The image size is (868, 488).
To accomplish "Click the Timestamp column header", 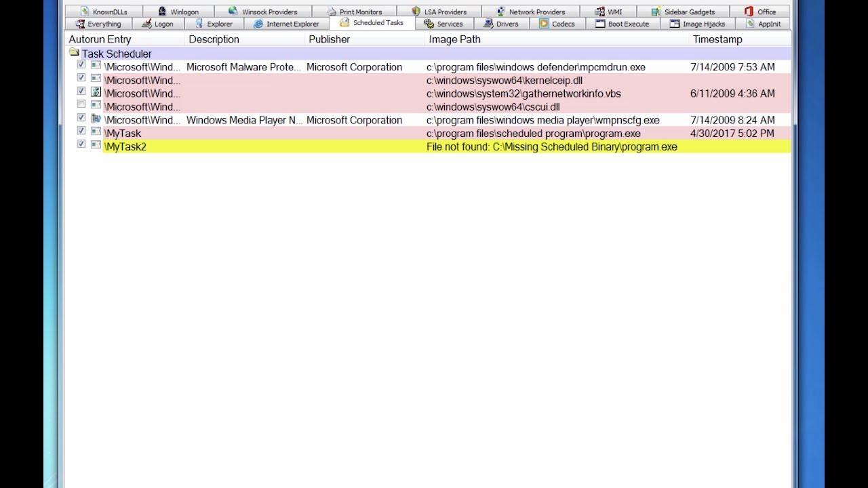I will [x=740, y=39].
